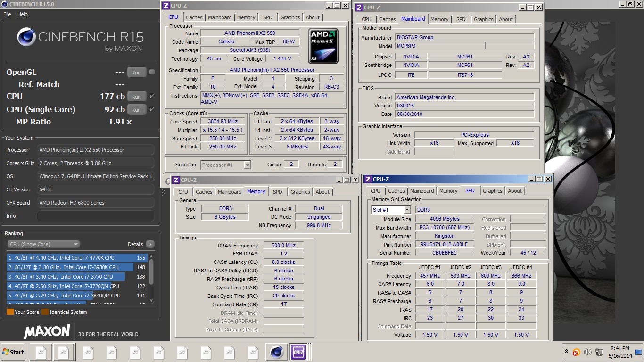Click the Module Size value 4096 MBytes
644x362 pixels.
tap(445, 219)
